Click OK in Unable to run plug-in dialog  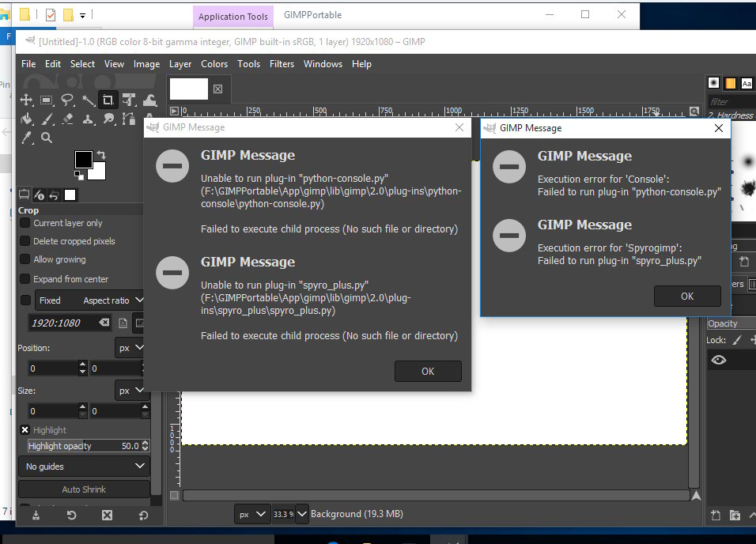428,372
